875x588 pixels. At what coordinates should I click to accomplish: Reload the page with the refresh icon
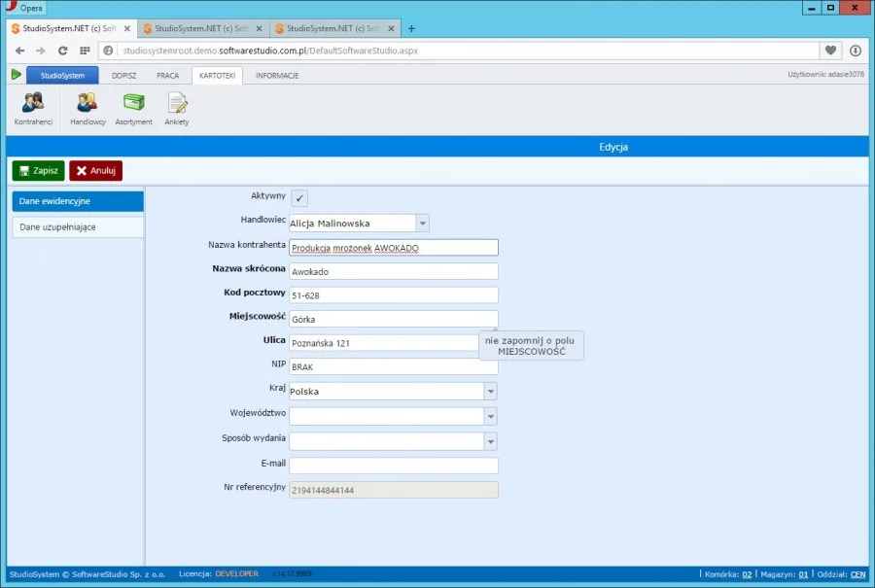(62, 51)
